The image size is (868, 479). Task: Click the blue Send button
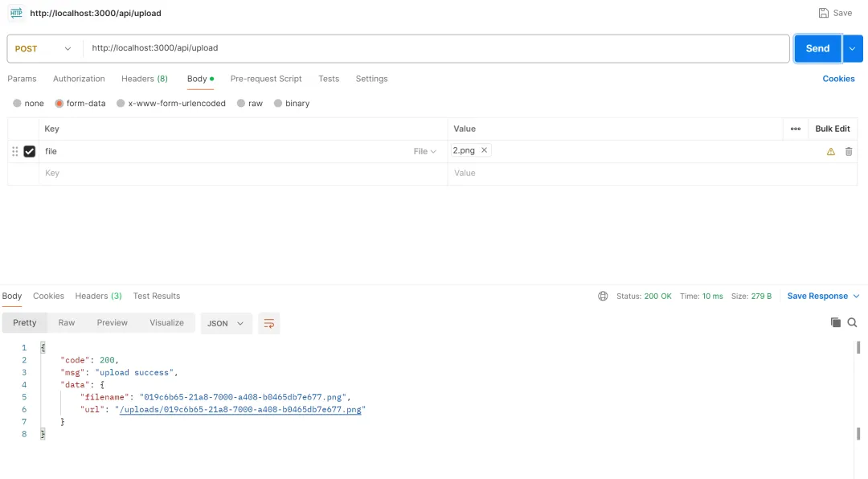[x=817, y=49]
